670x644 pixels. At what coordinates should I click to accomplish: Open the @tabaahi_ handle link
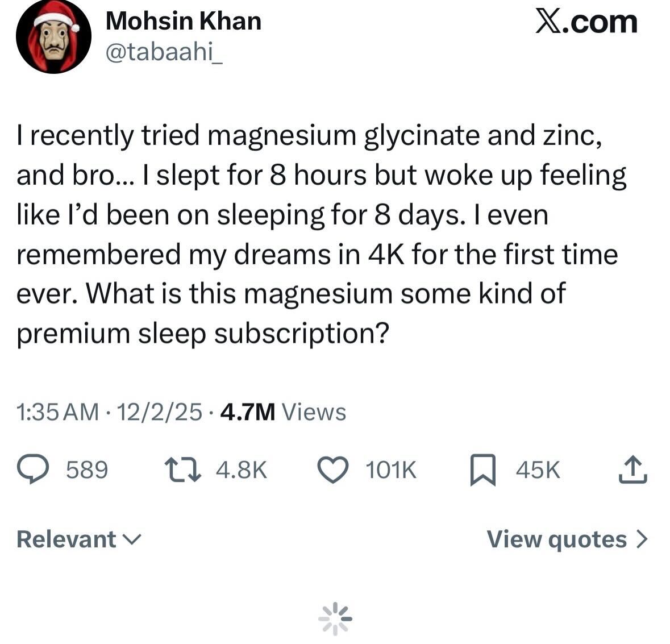pyautogui.click(x=164, y=53)
